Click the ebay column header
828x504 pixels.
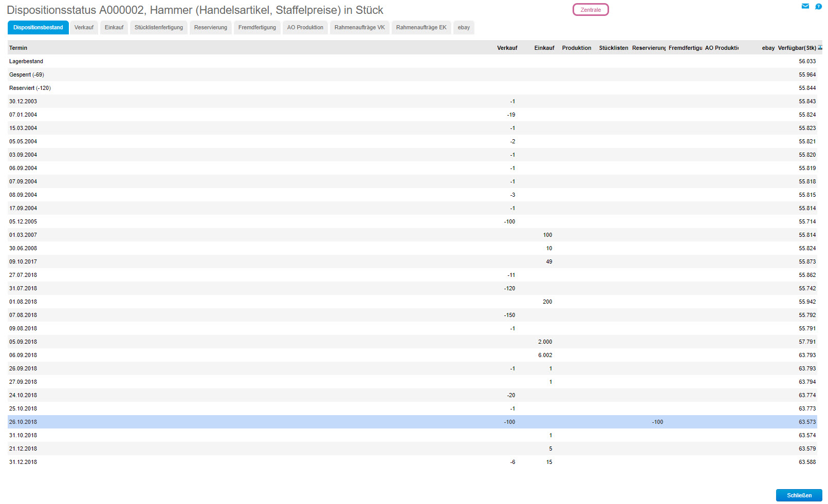click(768, 48)
